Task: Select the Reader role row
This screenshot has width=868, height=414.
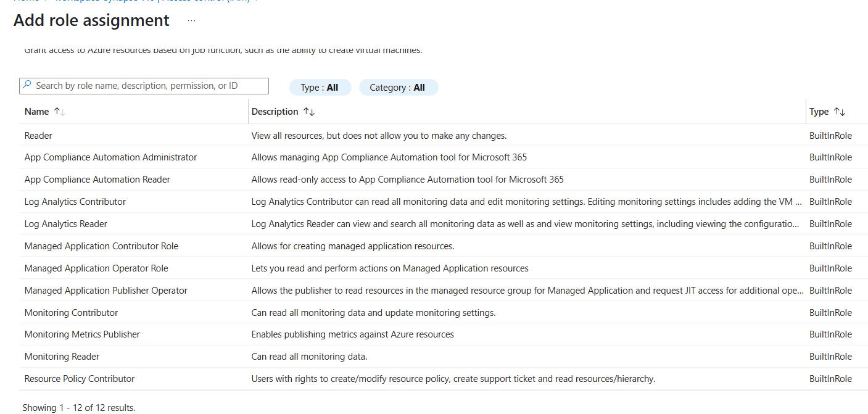Action: click(x=443, y=135)
